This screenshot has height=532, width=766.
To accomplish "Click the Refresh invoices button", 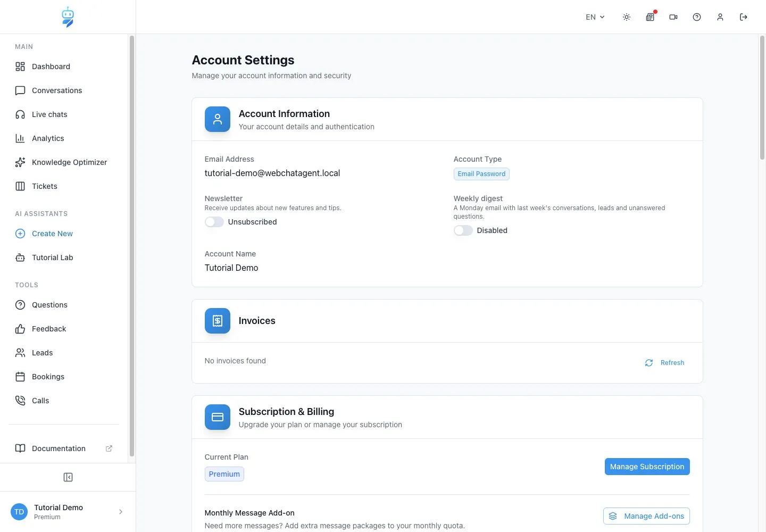I will click(664, 363).
